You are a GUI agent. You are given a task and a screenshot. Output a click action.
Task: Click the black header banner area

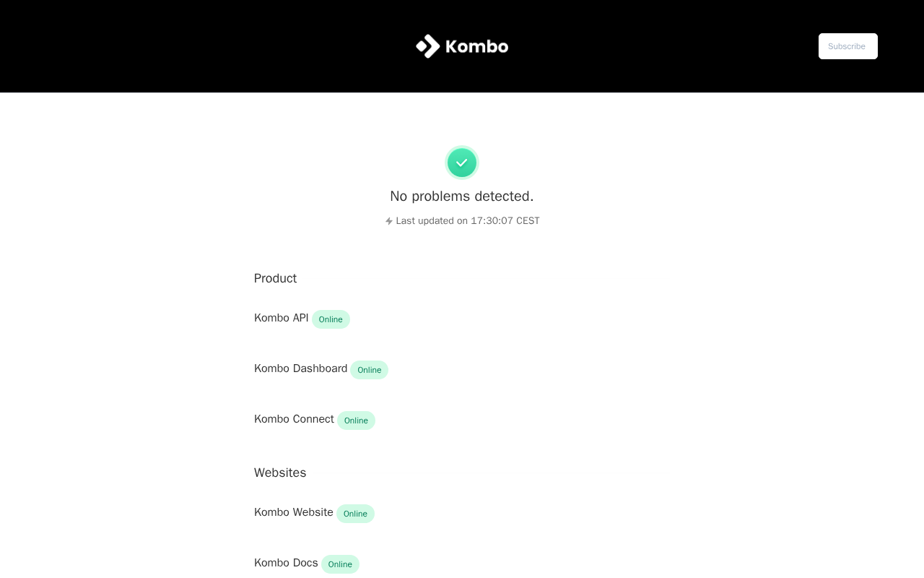217,46
